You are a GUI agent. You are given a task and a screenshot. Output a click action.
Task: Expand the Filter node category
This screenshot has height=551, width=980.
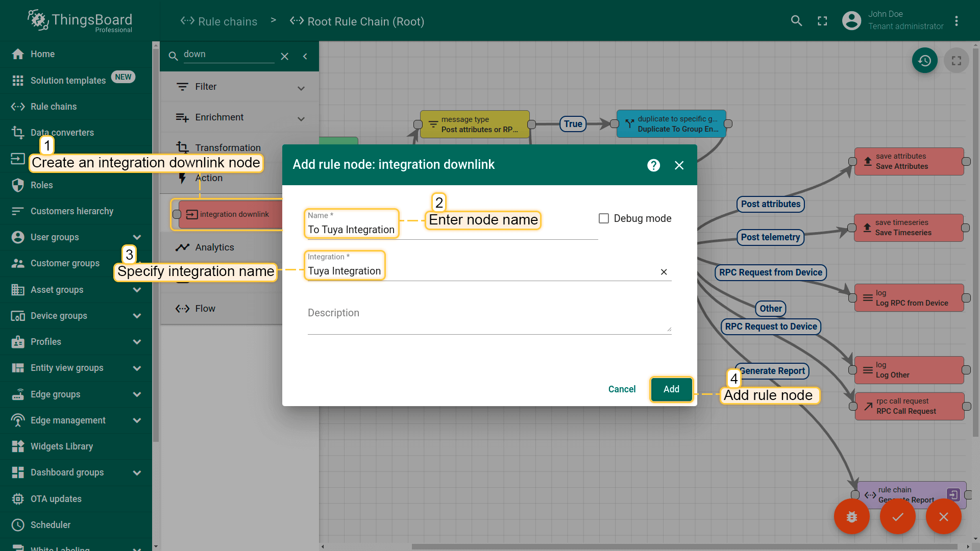301,88
